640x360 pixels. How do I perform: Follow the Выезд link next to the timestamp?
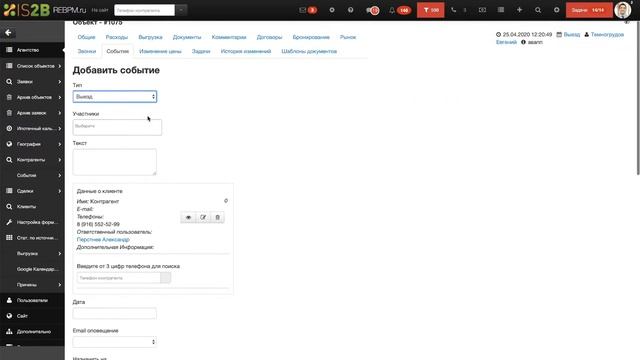tap(571, 35)
